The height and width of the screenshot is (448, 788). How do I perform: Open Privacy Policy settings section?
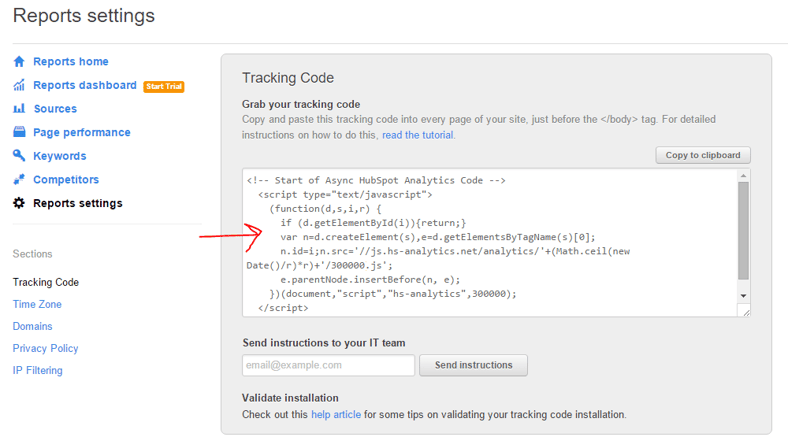tap(45, 348)
